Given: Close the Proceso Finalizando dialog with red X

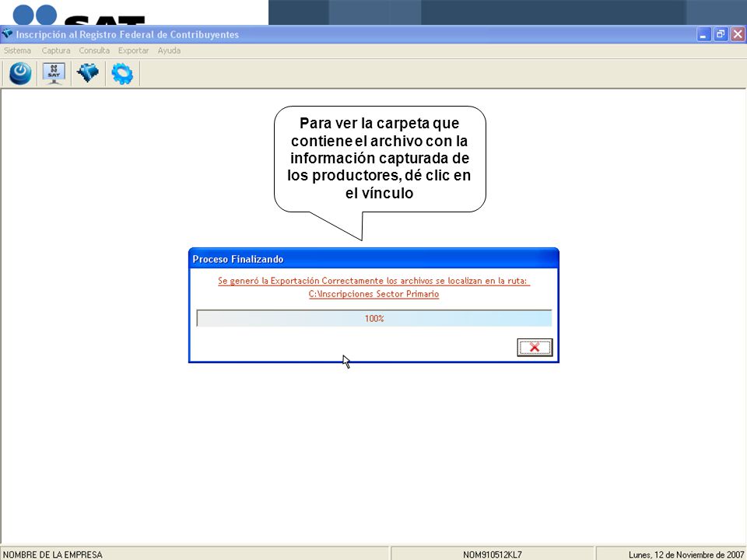Looking at the screenshot, I should pyautogui.click(x=535, y=347).
